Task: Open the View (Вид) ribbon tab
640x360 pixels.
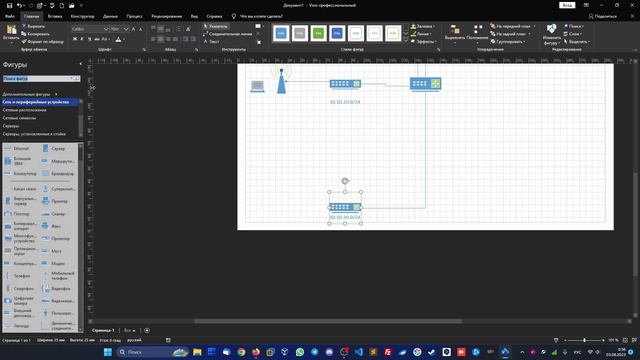Action: click(x=194, y=16)
